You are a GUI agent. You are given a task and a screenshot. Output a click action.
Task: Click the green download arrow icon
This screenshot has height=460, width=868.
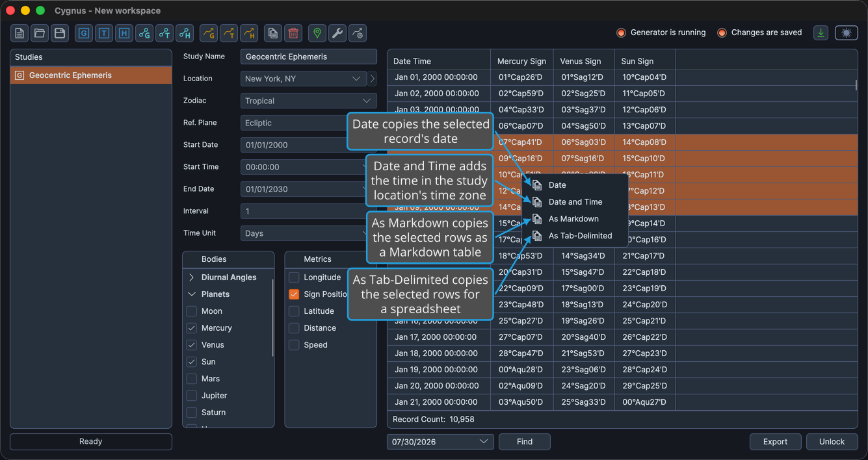tap(821, 33)
